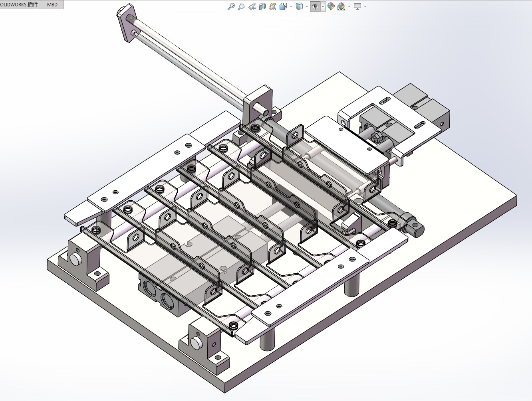This screenshot has height=401, width=532.
Task: Click the Edit Appearance icon
Action: (331, 6)
